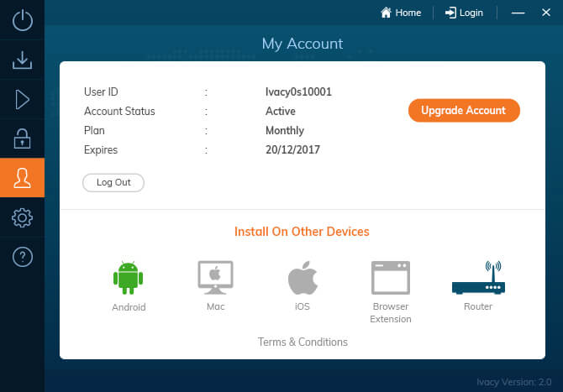The height and width of the screenshot is (392, 563).
Task: Click the Account Status label
Action: 119,111
